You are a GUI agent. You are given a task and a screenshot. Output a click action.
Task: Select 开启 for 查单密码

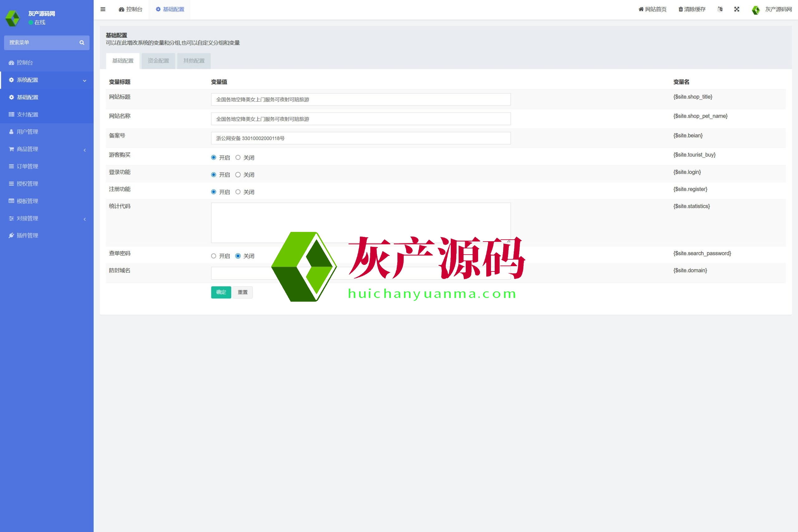pyautogui.click(x=214, y=256)
